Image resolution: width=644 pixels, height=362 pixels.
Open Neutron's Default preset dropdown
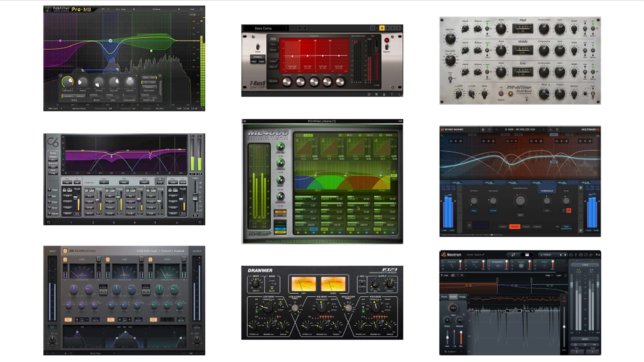pos(547,255)
